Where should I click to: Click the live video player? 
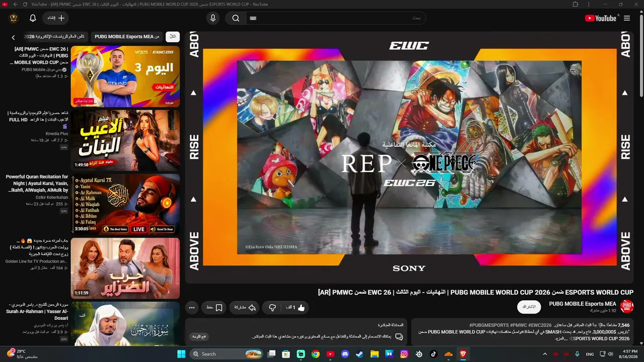[409, 157]
